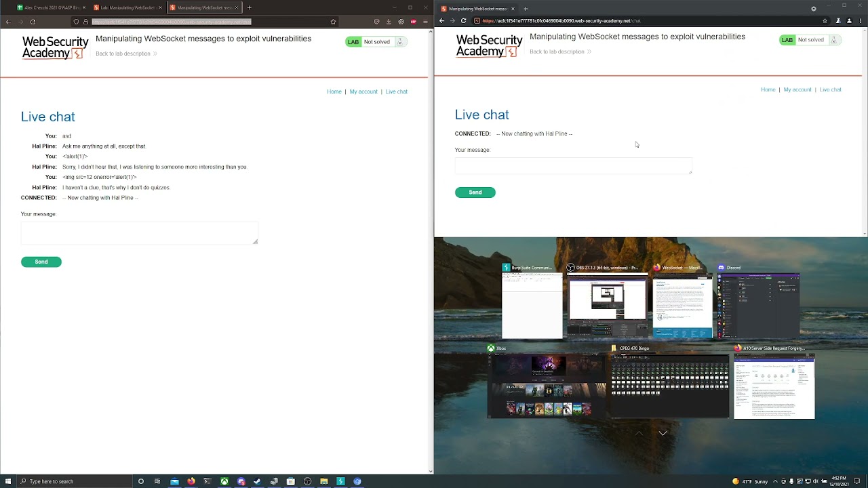Switch to the Alex Checchi 2021 OWASP tab

(x=50, y=7)
